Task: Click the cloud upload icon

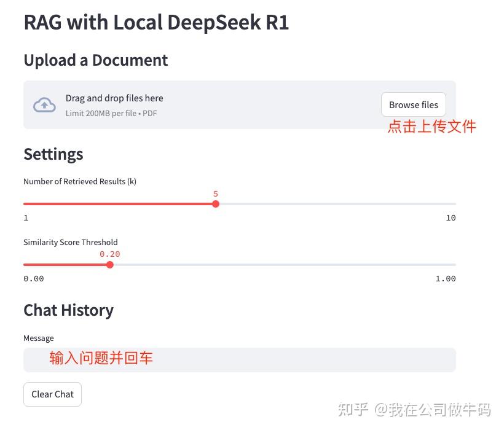Action: tap(44, 104)
